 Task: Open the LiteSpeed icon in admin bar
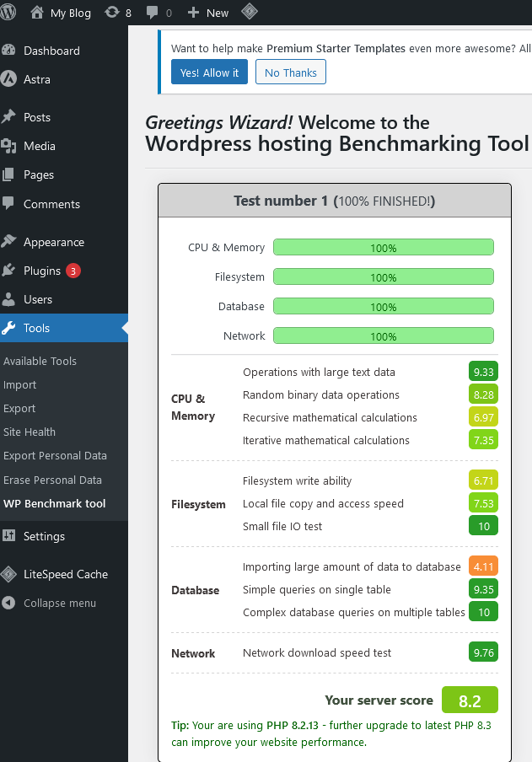coord(250,12)
